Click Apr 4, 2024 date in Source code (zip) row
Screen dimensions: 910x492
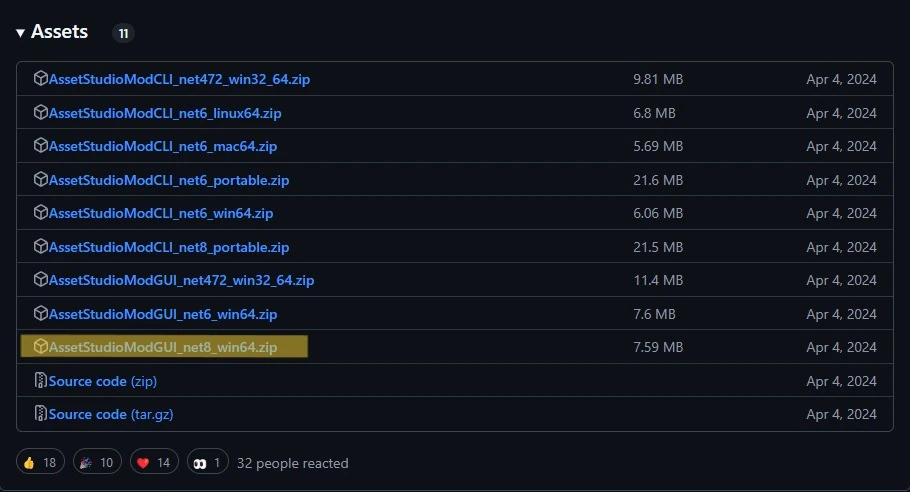click(x=841, y=381)
